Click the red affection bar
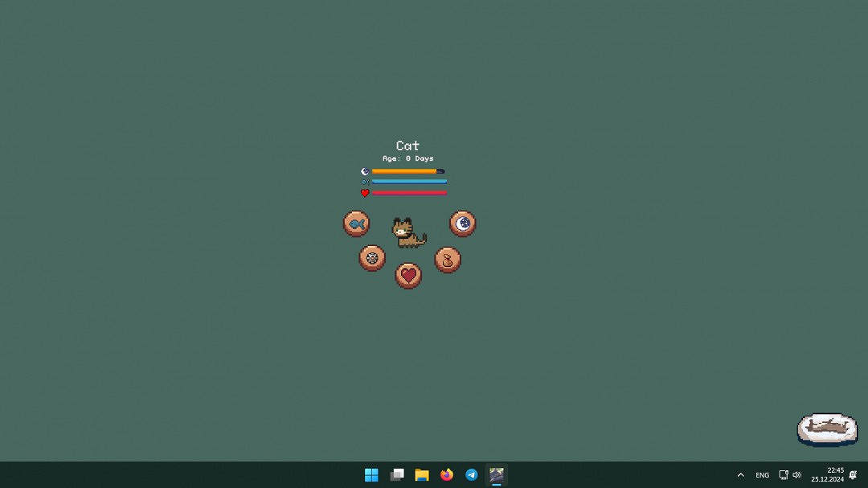The image size is (868, 488). coord(409,193)
